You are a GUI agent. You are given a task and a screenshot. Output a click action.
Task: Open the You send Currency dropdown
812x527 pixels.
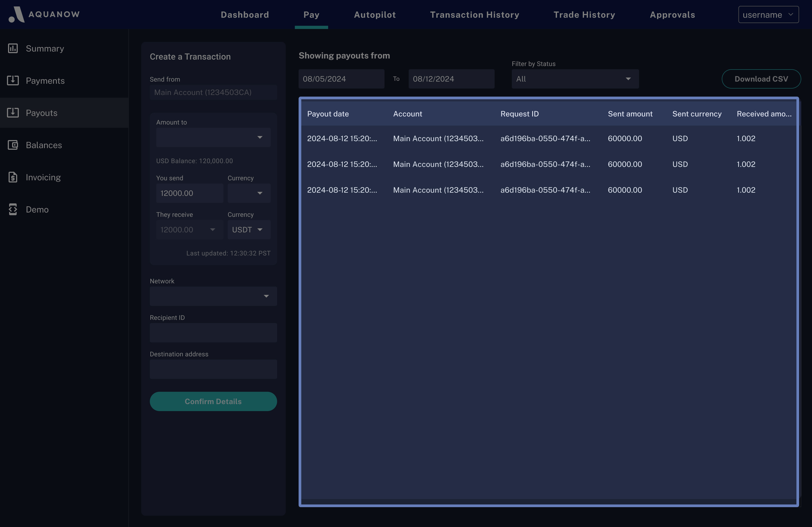pos(249,193)
